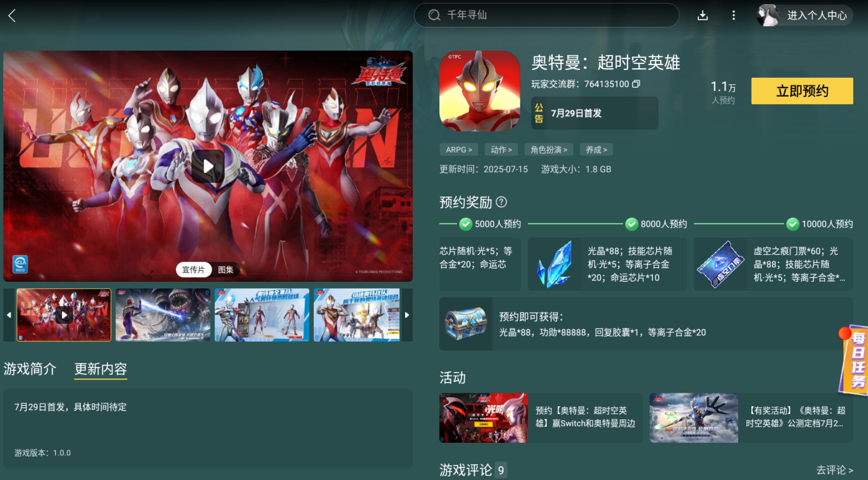Click the 1.1万 人预约 reservation count
Screen dimensions: 868x480
(723, 93)
